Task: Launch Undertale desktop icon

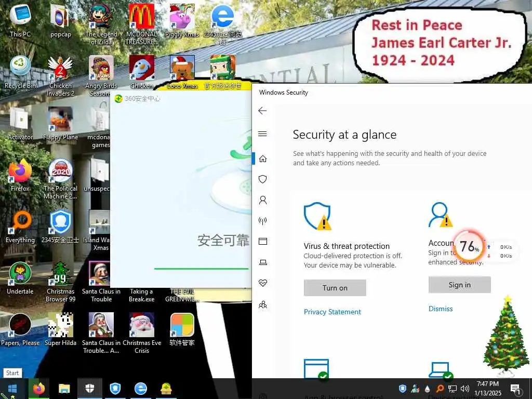Action: click(20, 278)
